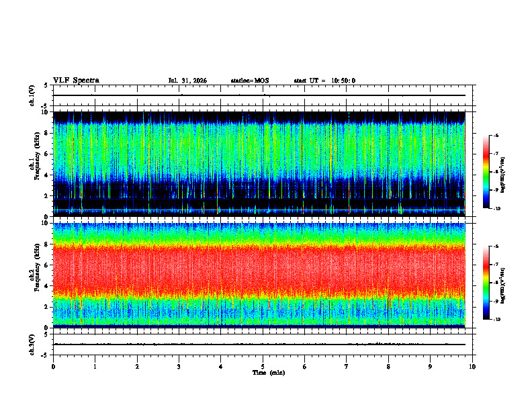Click the ch.2 colorbar log(PSD) axis title
Viewport: 532px width, 411px height.
tap(503, 286)
